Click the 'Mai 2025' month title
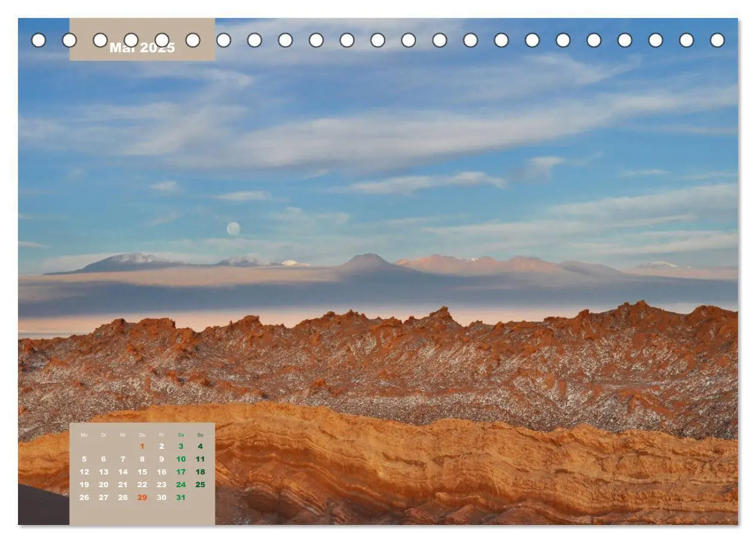This screenshot has height=543, width=756. (x=142, y=48)
